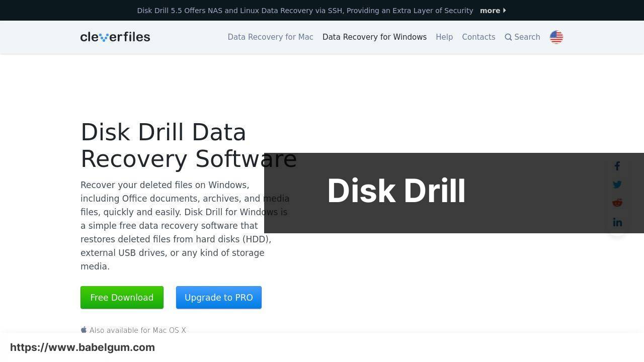Viewport: 644px width, 362px height.
Task: Share on Reddit icon
Action: pos(617,203)
